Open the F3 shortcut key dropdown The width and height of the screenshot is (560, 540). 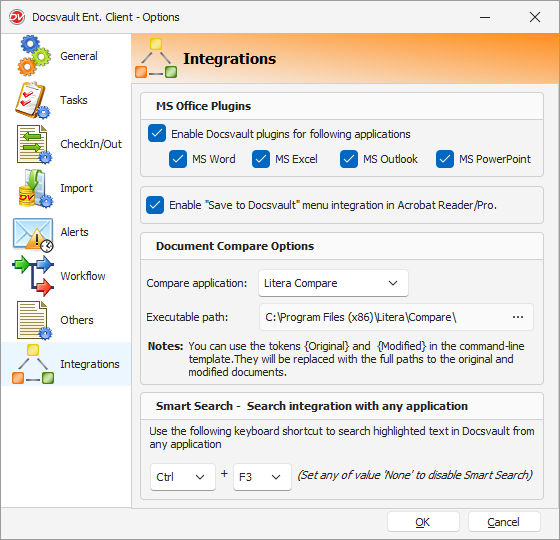point(262,477)
